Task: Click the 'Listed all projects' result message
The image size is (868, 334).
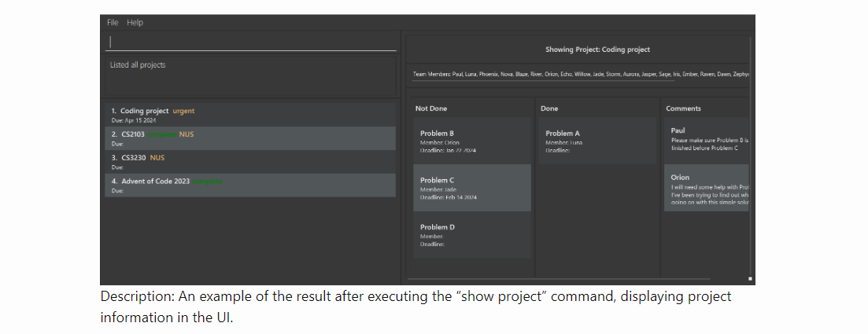Action: click(x=138, y=65)
